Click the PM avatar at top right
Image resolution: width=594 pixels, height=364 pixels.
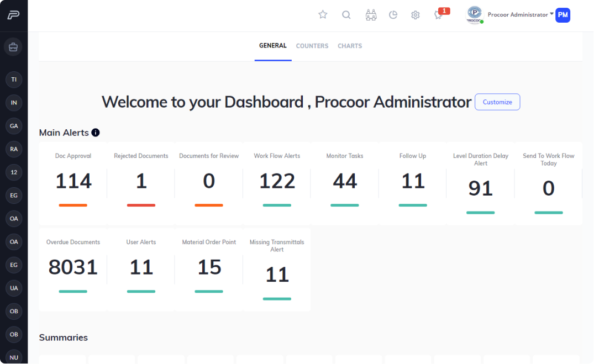point(563,15)
